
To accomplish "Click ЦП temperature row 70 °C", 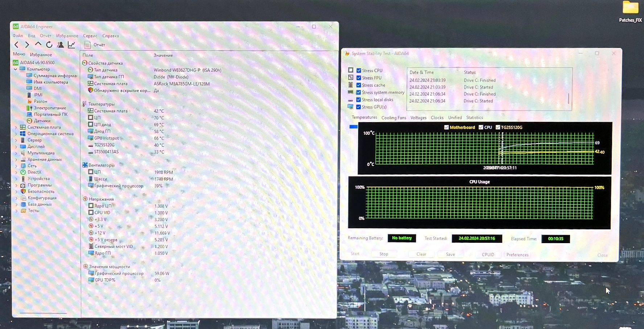I will pos(126,118).
